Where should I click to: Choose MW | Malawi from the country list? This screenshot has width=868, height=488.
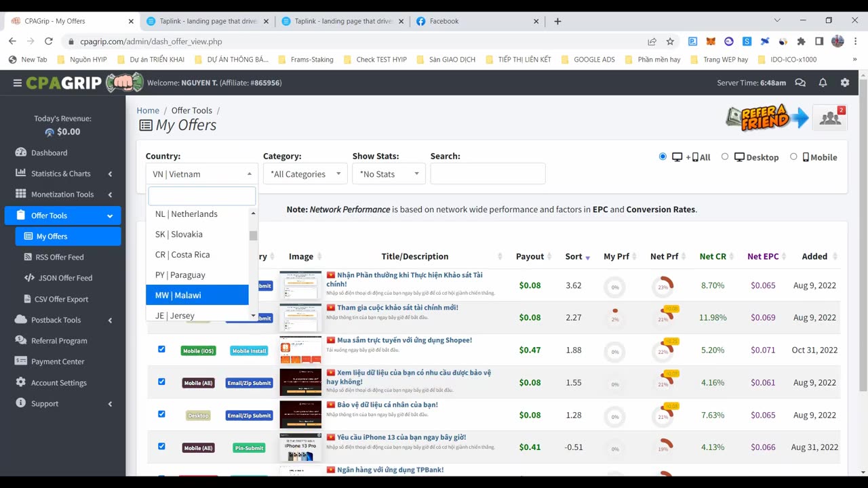click(197, 295)
